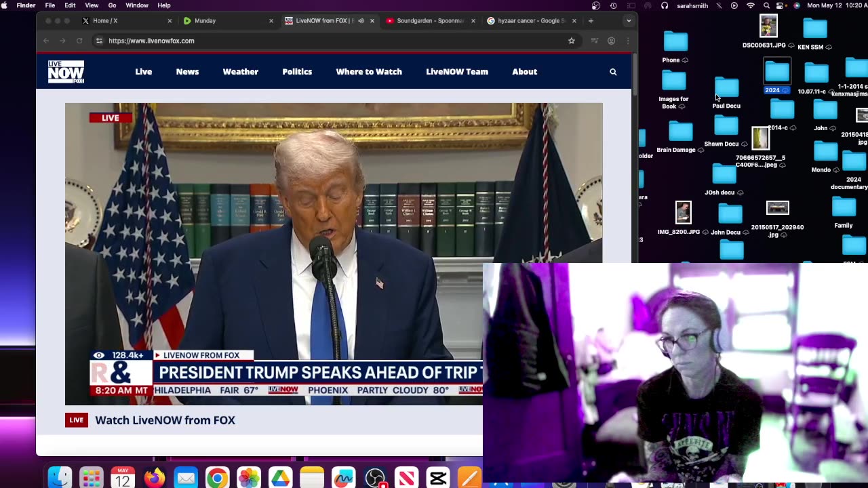Open Politics section on LiveNOW
The width and height of the screenshot is (868, 488).
click(x=297, y=72)
